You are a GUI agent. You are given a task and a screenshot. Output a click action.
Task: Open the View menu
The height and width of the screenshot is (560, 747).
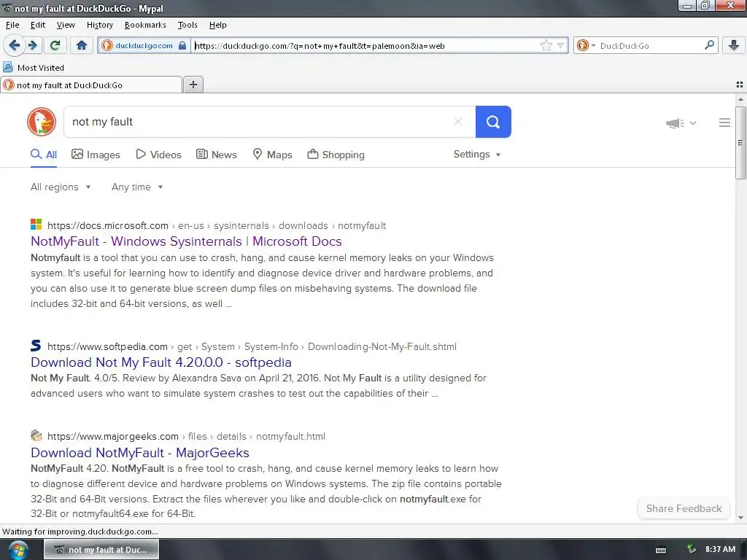[65, 25]
